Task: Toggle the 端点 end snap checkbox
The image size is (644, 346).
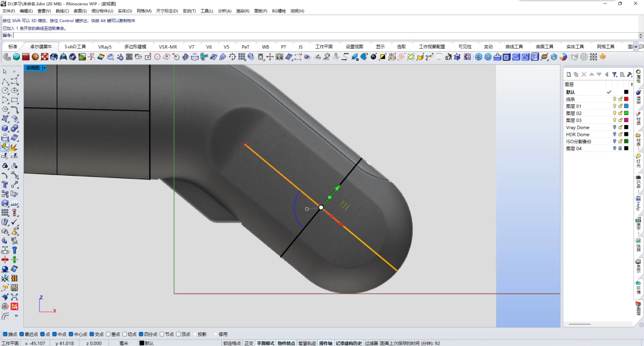Action: click(5, 335)
